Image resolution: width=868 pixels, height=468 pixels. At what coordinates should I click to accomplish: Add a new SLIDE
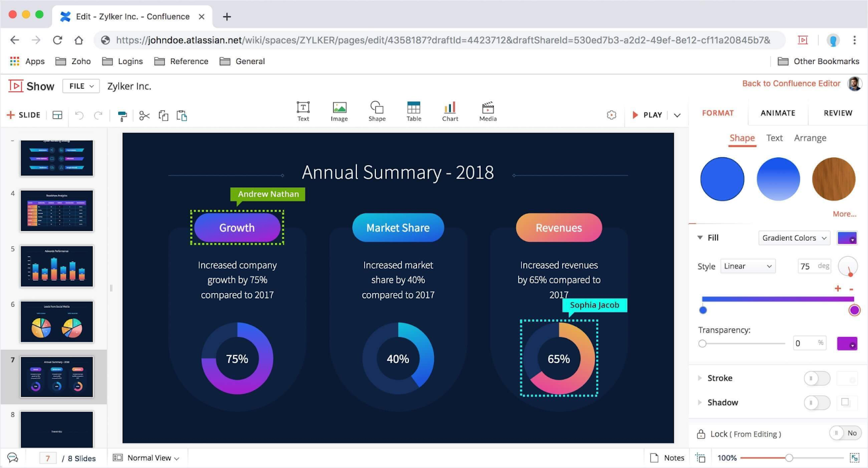(23, 115)
